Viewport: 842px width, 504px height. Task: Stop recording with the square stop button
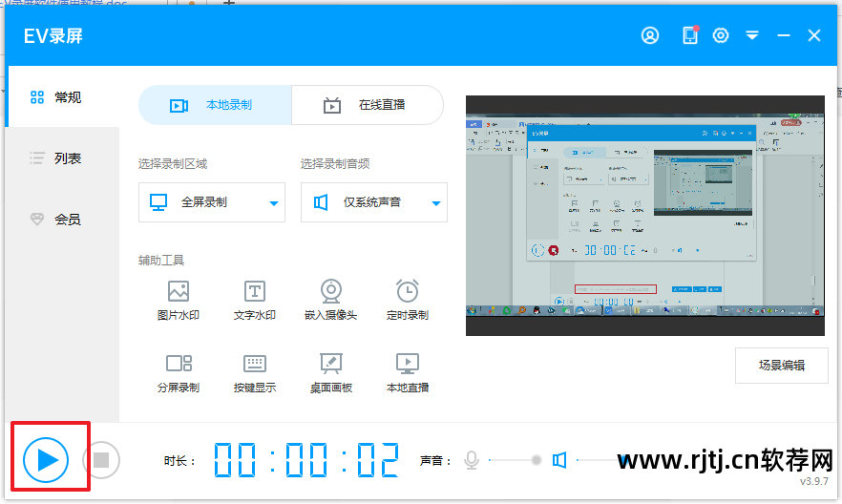pyautogui.click(x=101, y=460)
